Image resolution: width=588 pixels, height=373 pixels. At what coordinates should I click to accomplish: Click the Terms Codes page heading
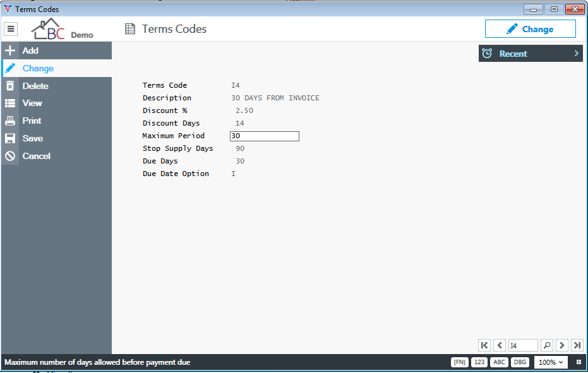(174, 29)
